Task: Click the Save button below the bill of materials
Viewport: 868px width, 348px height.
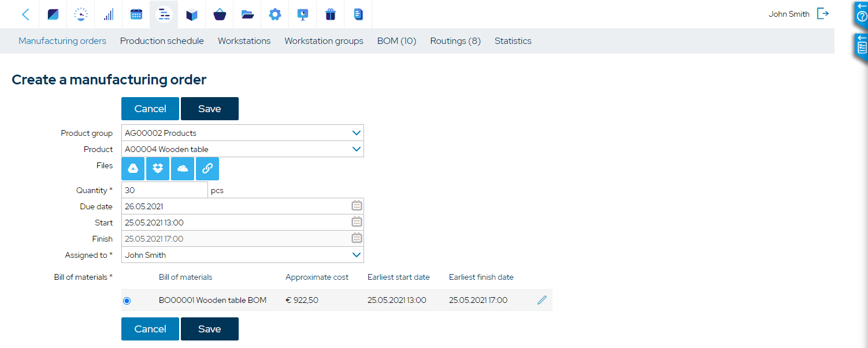Action: pos(209,329)
